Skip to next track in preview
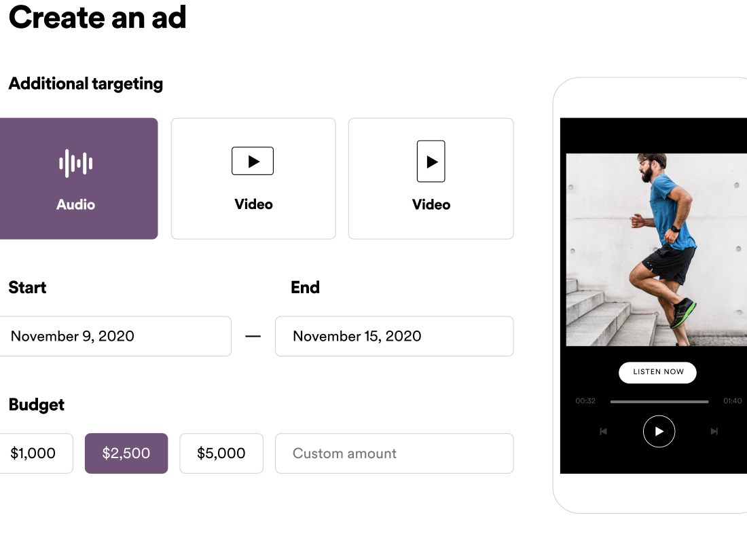Viewport: 747px width, 560px height. [x=714, y=431]
